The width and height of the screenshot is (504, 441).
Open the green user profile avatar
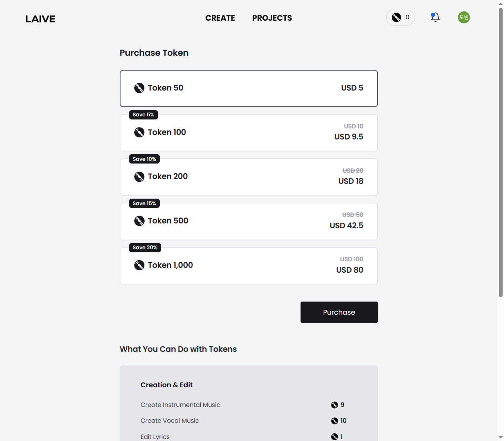(464, 18)
